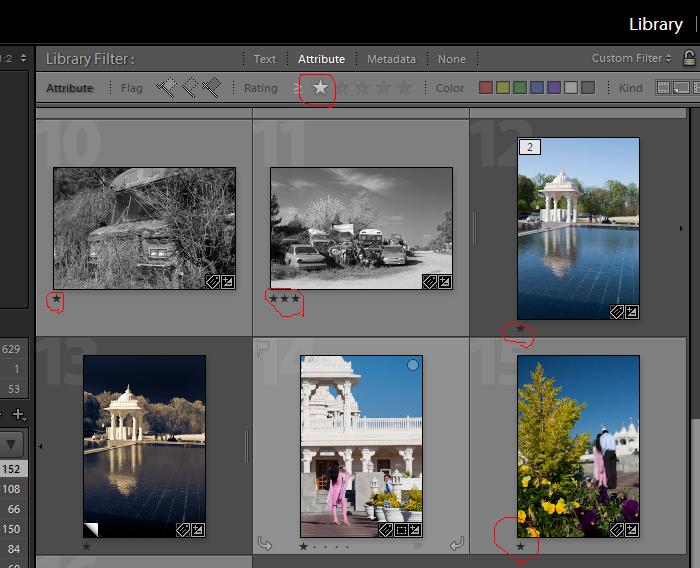Select the Metadata filter tab

tap(390, 59)
